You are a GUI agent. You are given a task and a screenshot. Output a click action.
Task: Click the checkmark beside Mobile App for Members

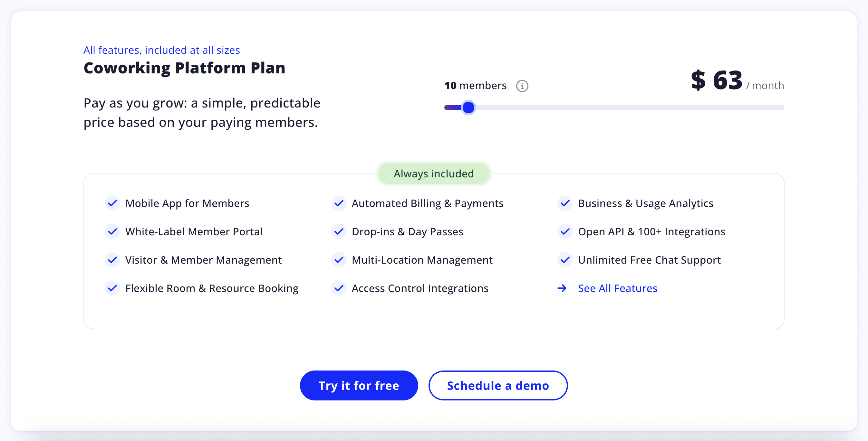tap(112, 203)
